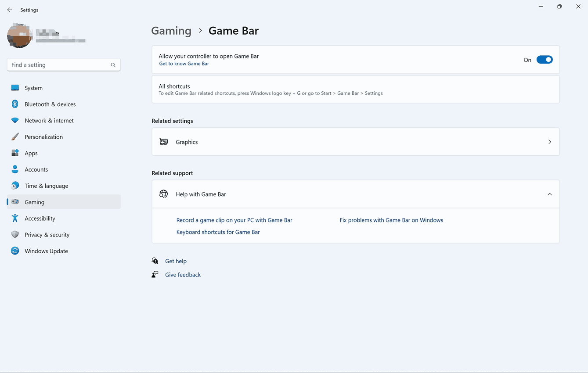Click the Accessibility figure icon
588x373 pixels.
[x=15, y=218]
